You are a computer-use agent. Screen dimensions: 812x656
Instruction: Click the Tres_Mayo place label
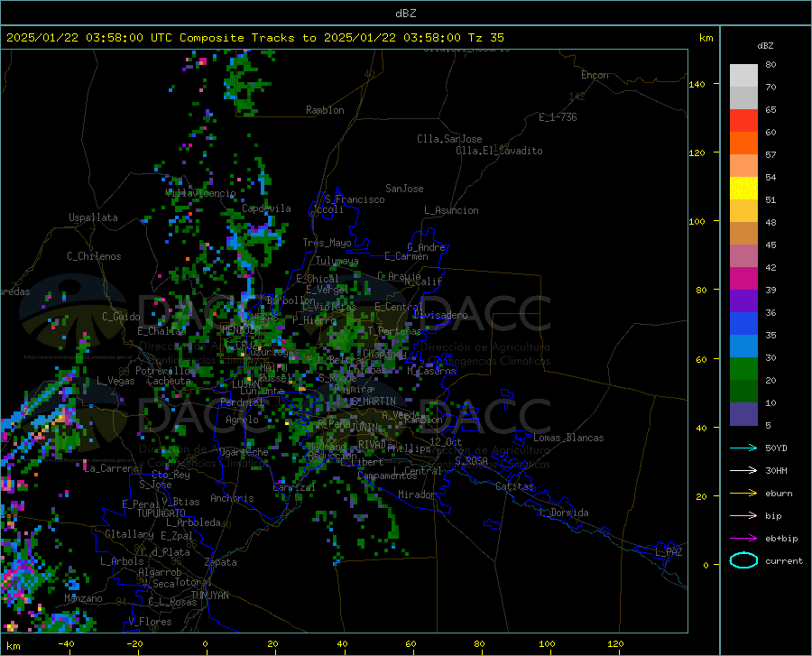tap(327, 243)
